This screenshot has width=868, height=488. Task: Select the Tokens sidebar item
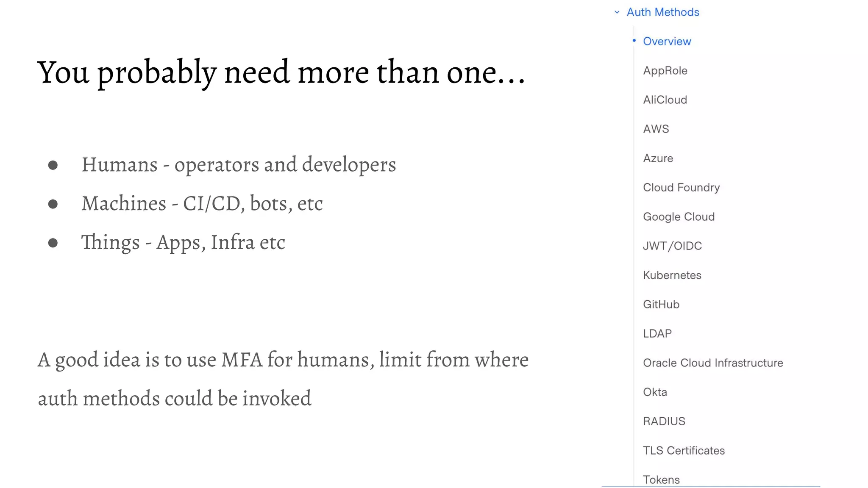tap(661, 480)
